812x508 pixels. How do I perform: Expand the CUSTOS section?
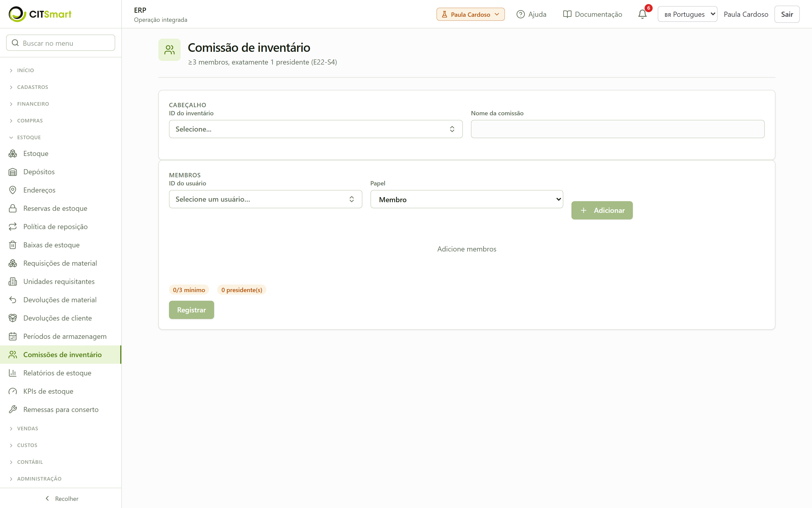[x=23, y=445]
